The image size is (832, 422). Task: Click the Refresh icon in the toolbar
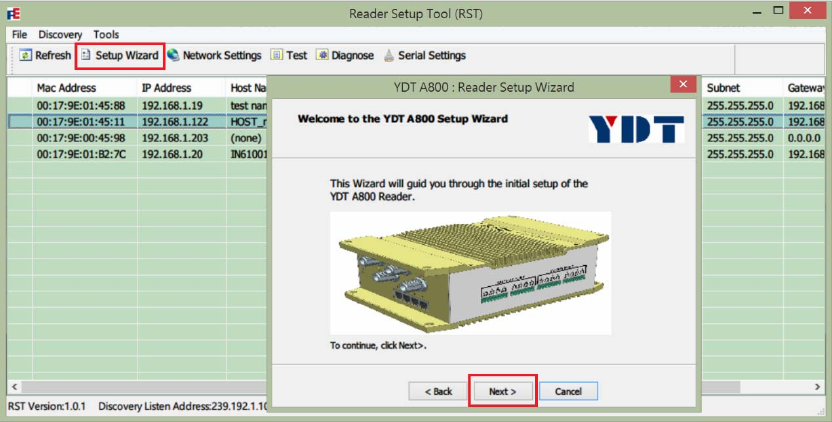click(x=25, y=55)
